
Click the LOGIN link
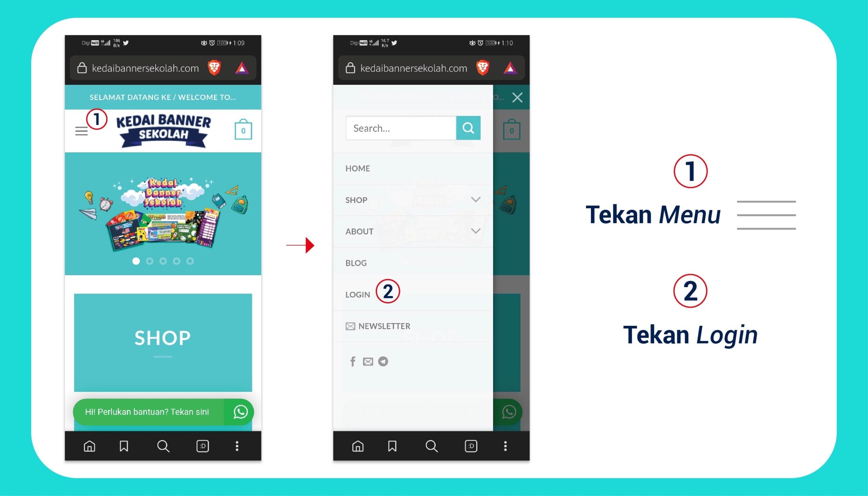358,294
